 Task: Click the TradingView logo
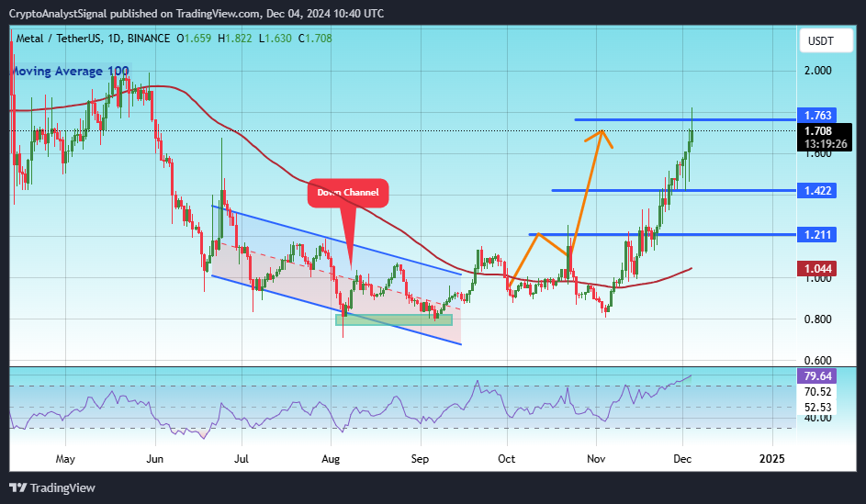52,488
